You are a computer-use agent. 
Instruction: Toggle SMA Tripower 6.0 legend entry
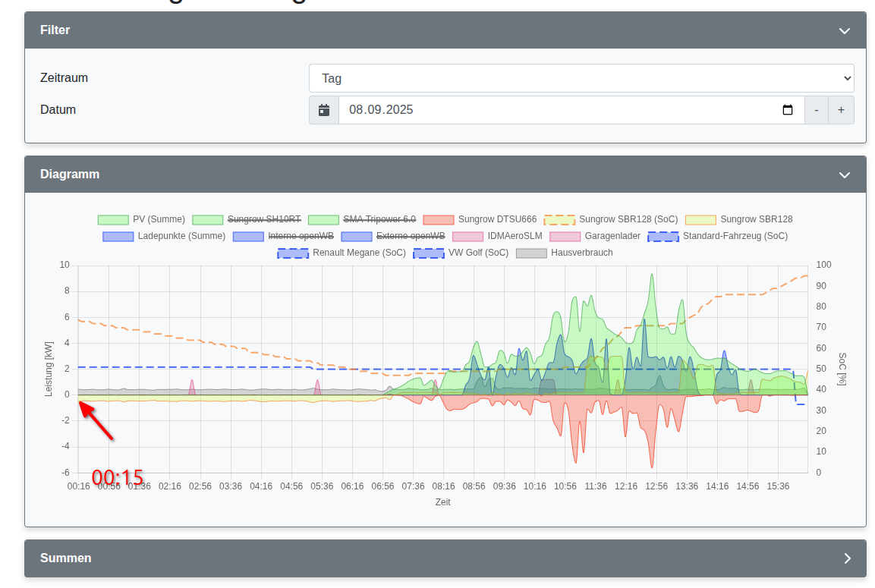pyautogui.click(x=362, y=219)
